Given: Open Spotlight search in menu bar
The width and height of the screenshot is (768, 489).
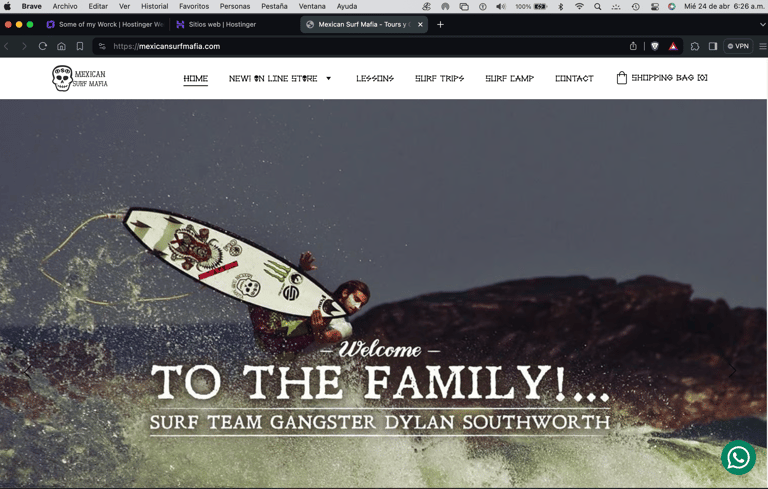Looking at the screenshot, I should 598,6.
